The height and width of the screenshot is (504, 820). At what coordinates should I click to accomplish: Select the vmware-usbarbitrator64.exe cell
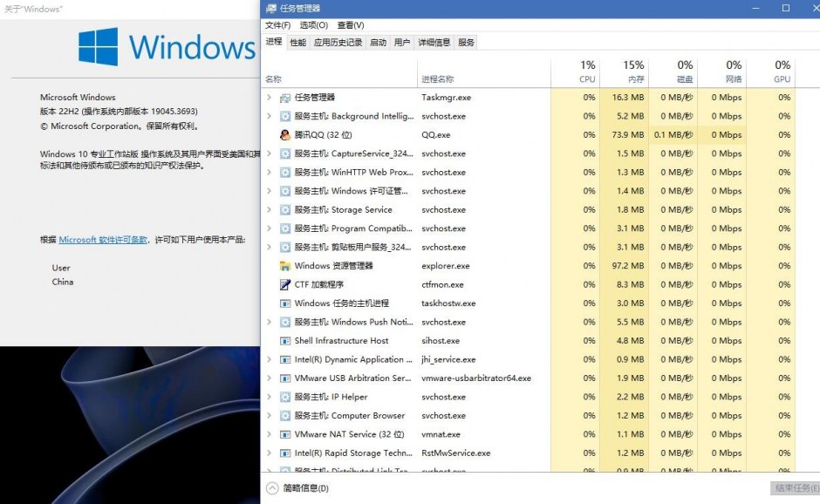point(476,378)
